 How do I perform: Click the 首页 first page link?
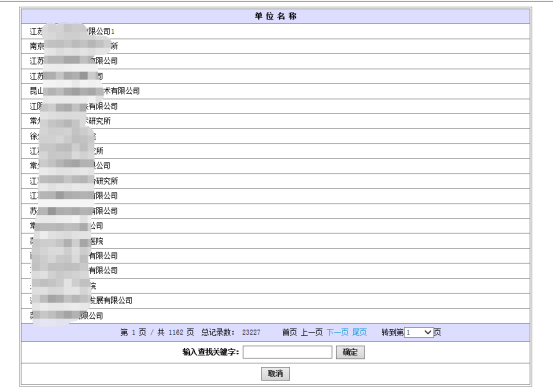coord(290,332)
